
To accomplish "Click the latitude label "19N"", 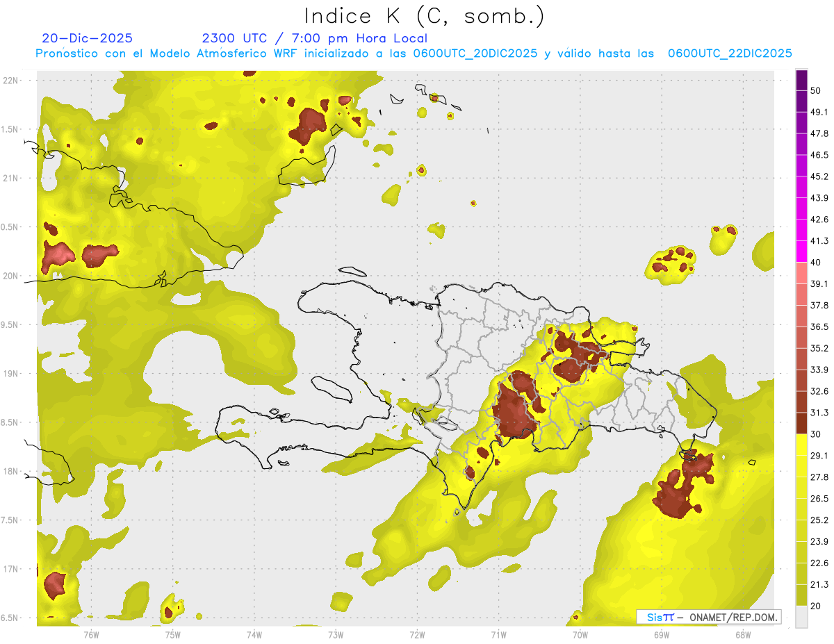I will (11, 373).
